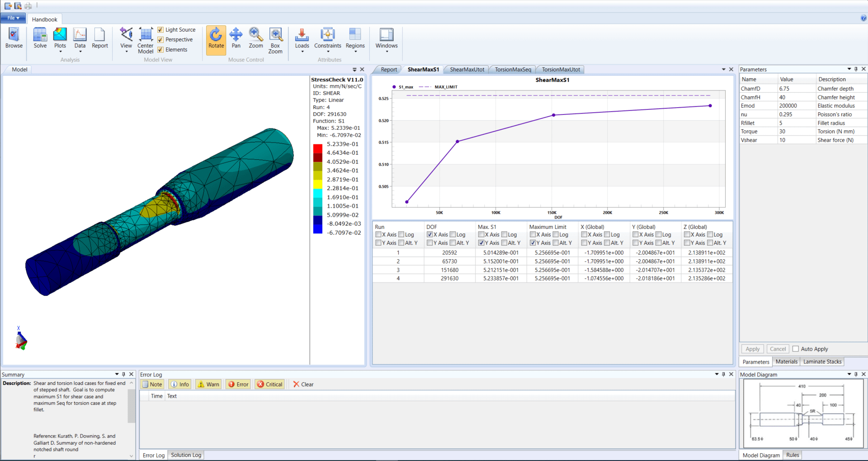Uncheck Maximum Limit Y Axis checkbox
This screenshot has width=868, height=461.
[533, 242]
